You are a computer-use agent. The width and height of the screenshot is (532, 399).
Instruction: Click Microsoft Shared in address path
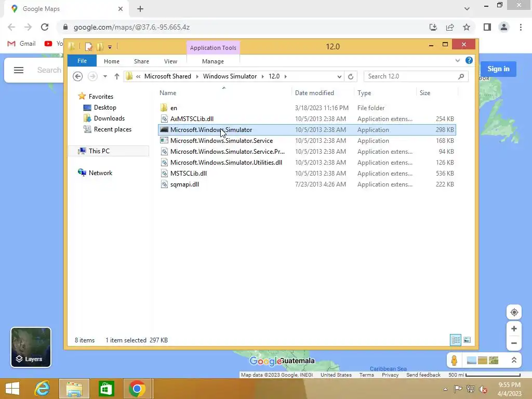pyautogui.click(x=168, y=76)
